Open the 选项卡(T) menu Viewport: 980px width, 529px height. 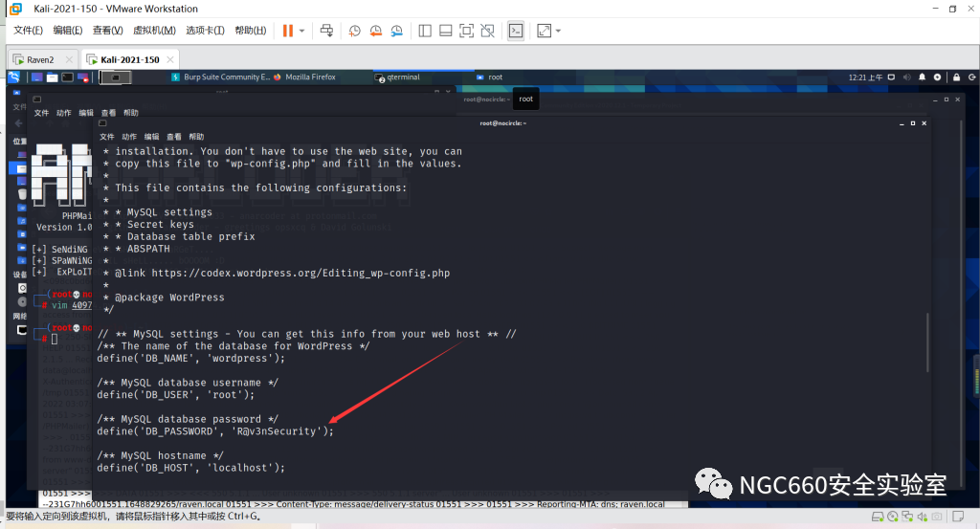click(x=205, y=31)
